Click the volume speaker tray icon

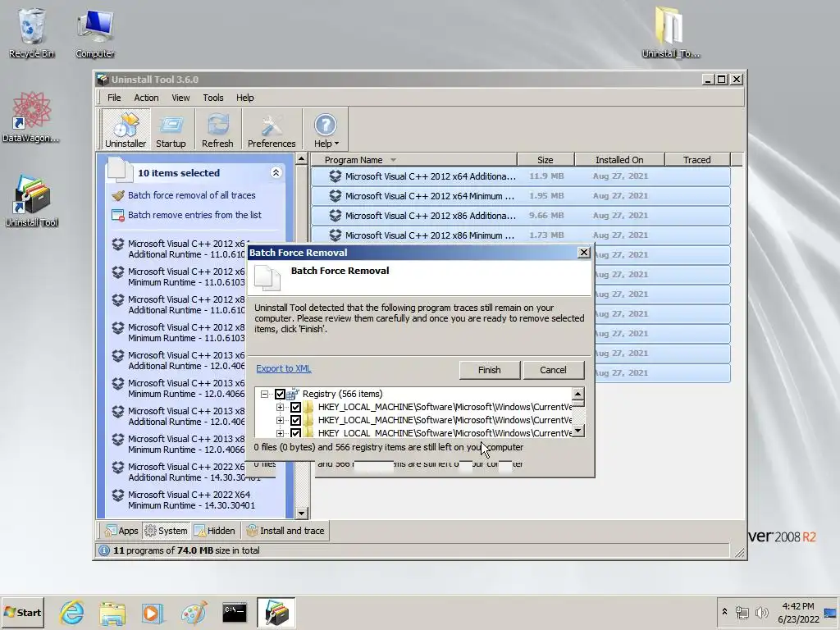click(x=761, y=612)
